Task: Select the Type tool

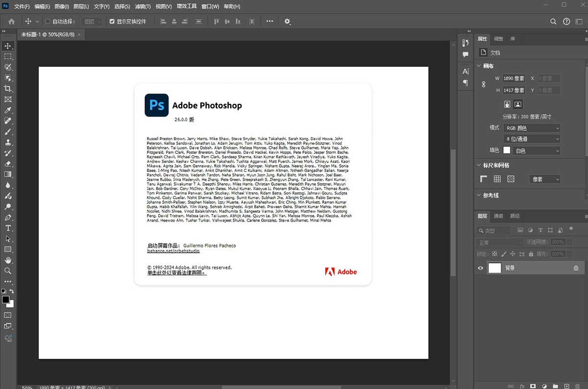Action: point(8,228)
